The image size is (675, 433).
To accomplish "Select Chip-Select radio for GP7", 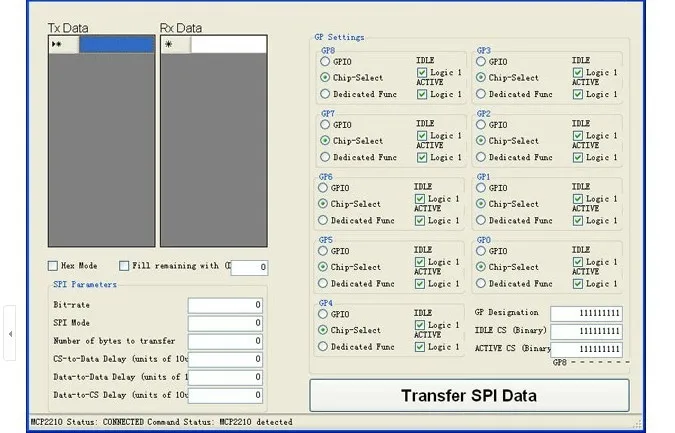I will tap(325, 141).
